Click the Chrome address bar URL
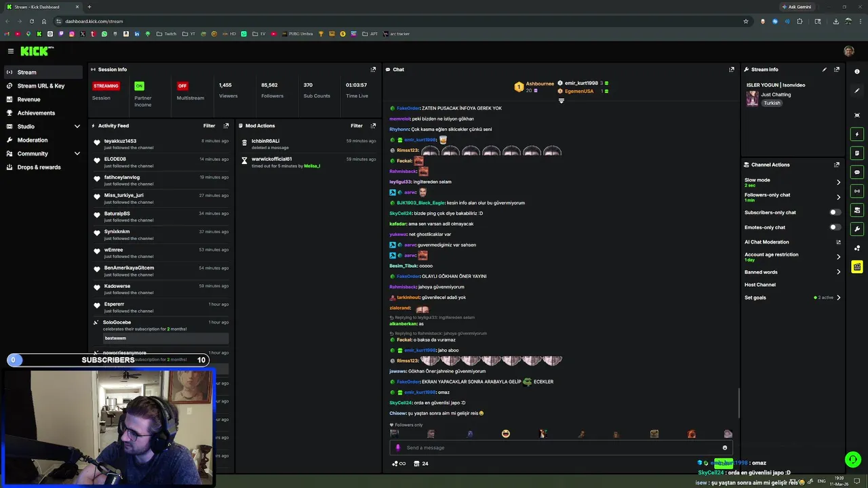Viewport: 868px width, 488px height. pos(94,21)
